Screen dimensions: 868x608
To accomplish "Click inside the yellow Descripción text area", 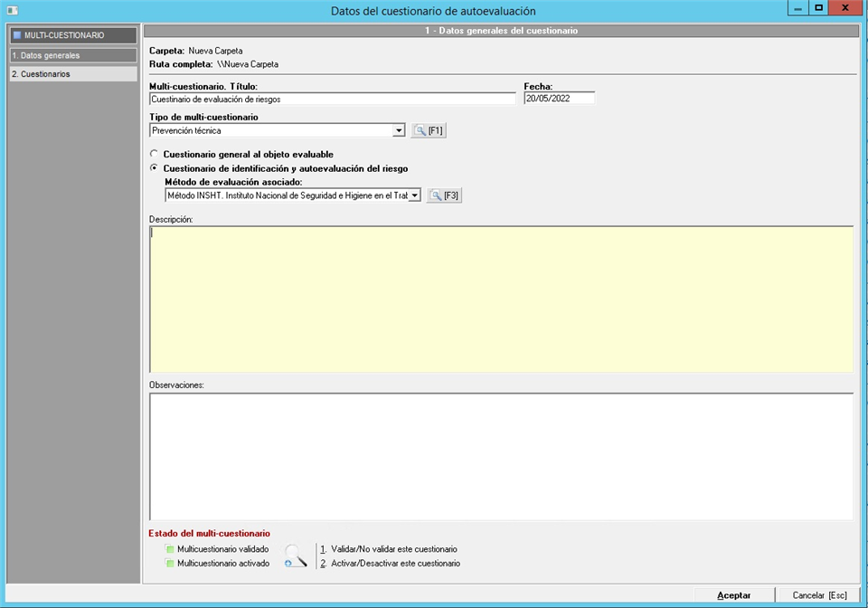I will pos(501,299).
